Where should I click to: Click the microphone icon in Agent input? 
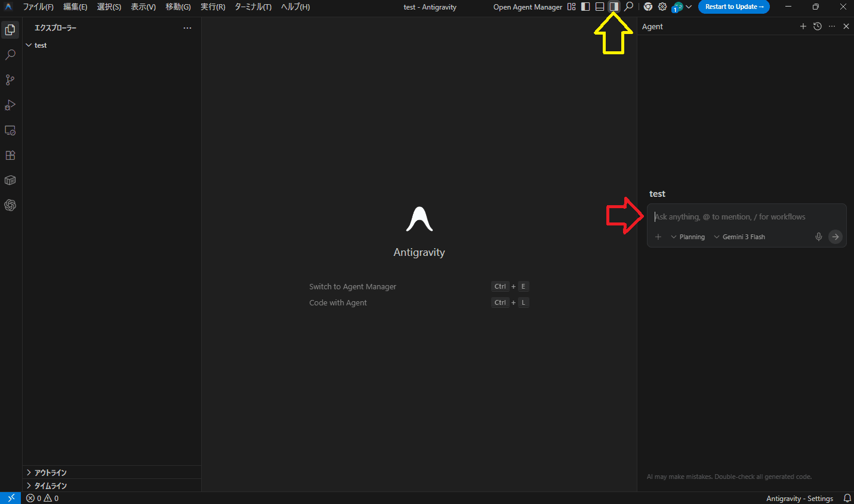819,237
